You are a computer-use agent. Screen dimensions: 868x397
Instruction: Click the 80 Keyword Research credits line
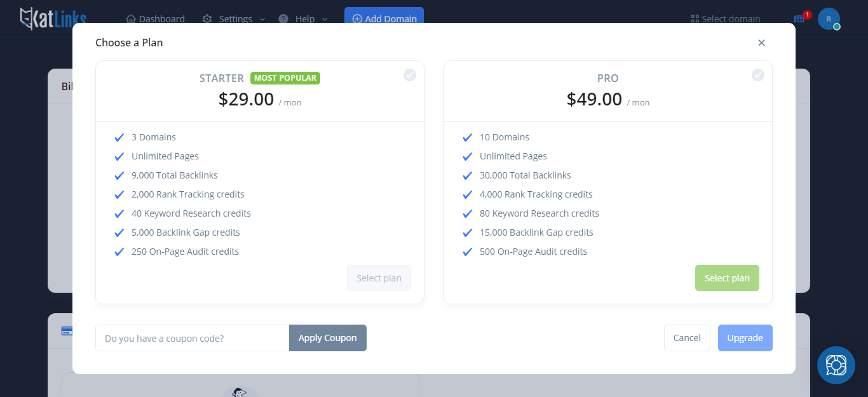click(539, 213)
